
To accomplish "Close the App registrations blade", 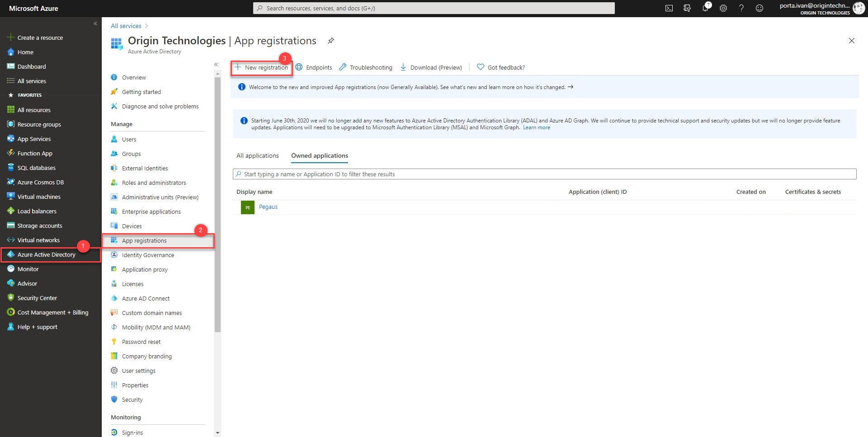I will [x=851, y=41].
